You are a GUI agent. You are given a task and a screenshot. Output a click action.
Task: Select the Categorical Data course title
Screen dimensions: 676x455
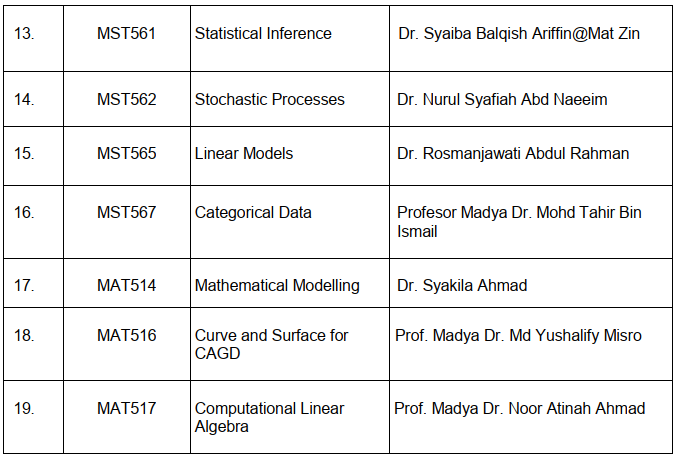253,212
